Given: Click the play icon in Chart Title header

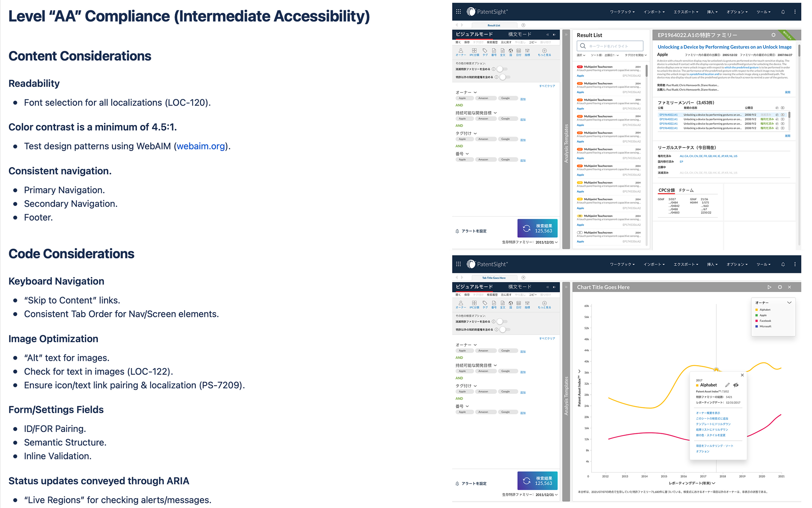Looking at the screenshot, I should pos(769,287).
